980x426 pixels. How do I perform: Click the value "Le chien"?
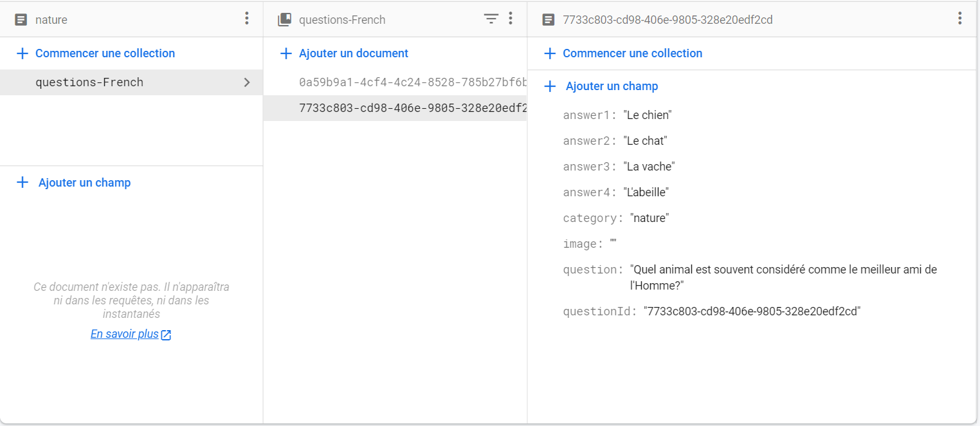(648, 115)
